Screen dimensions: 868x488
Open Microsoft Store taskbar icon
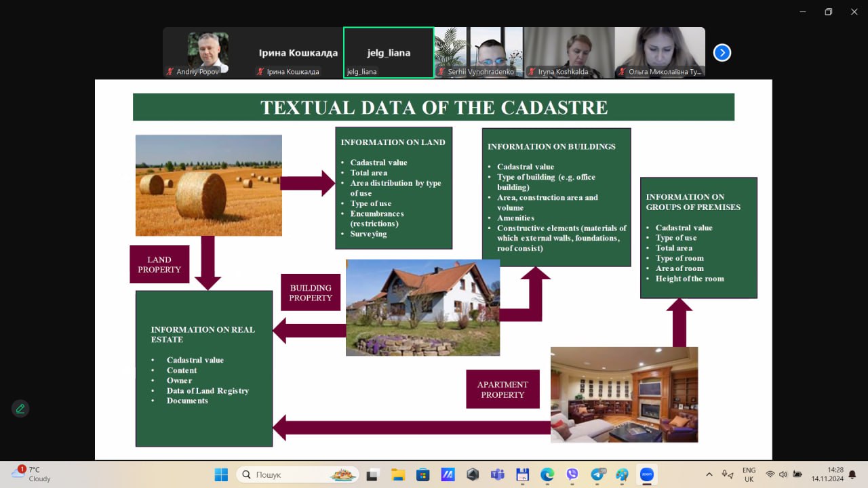tap(422, 474)
